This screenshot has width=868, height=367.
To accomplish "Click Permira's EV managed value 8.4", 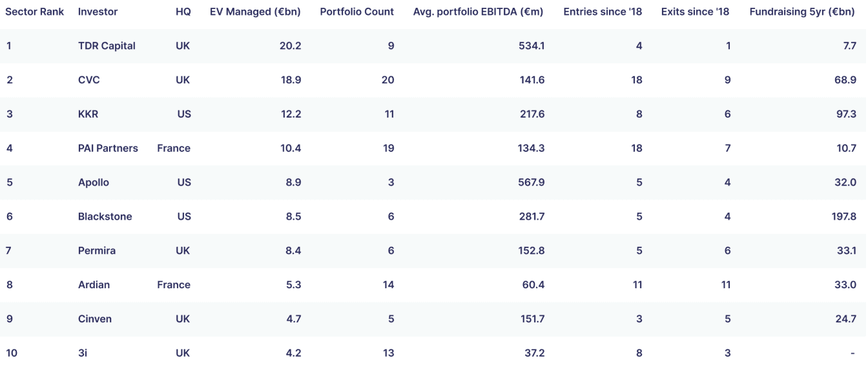I will [294, 251].
